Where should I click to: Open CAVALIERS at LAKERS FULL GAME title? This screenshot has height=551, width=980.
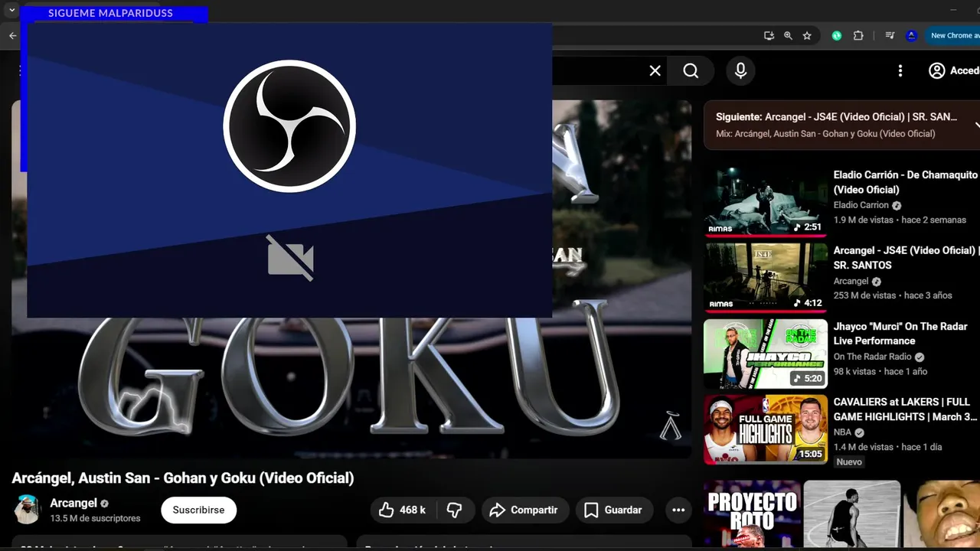tap(905, 409)
